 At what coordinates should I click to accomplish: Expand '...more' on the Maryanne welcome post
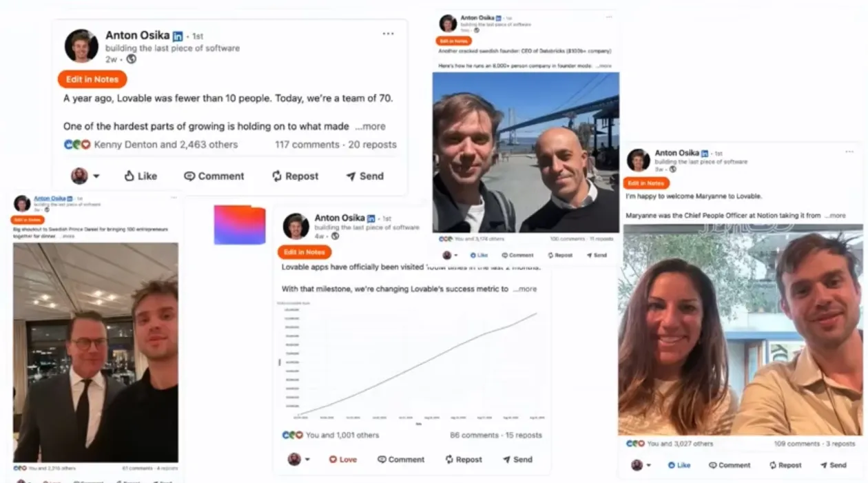834,216
